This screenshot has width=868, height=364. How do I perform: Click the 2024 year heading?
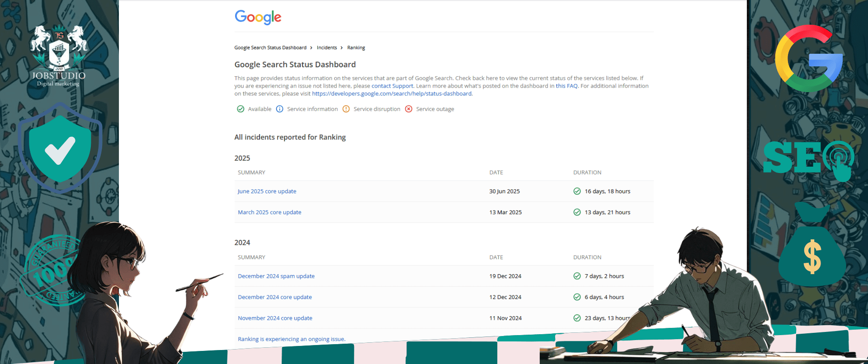pos(242,243)
